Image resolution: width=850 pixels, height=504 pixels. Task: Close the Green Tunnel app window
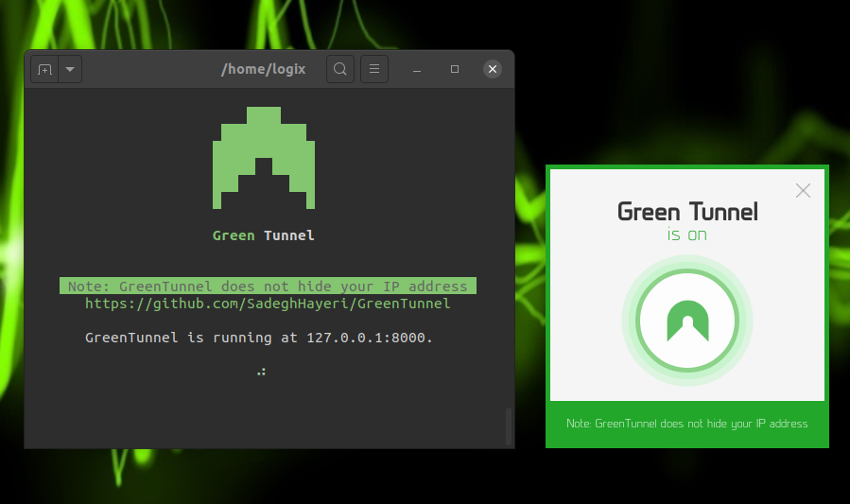(803, 191)
